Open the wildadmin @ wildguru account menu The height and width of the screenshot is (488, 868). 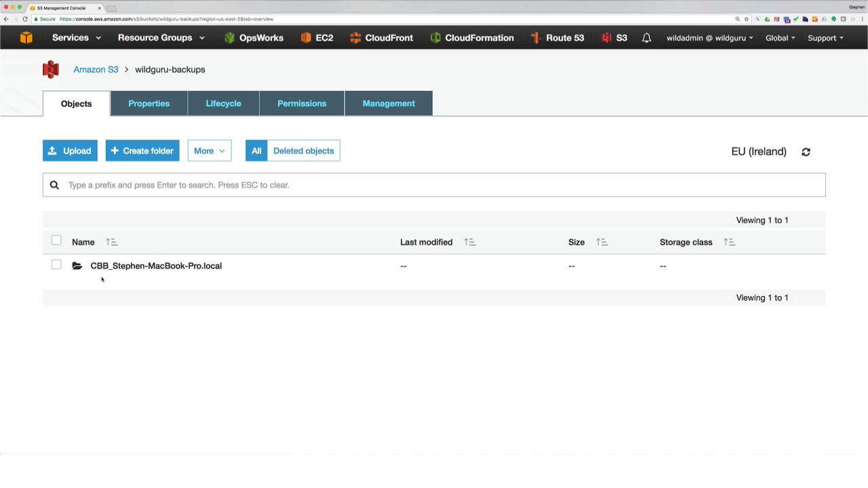pos(710,38)
